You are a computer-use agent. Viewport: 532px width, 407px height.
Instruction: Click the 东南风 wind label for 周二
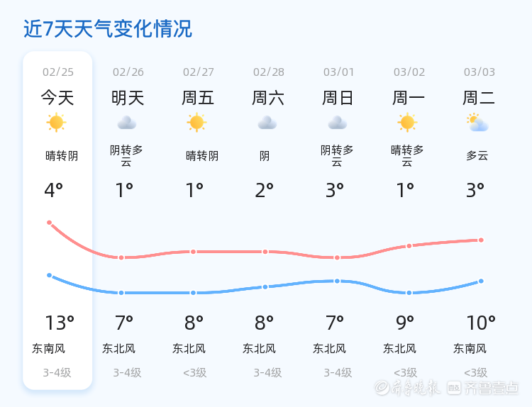click(470, 348)
